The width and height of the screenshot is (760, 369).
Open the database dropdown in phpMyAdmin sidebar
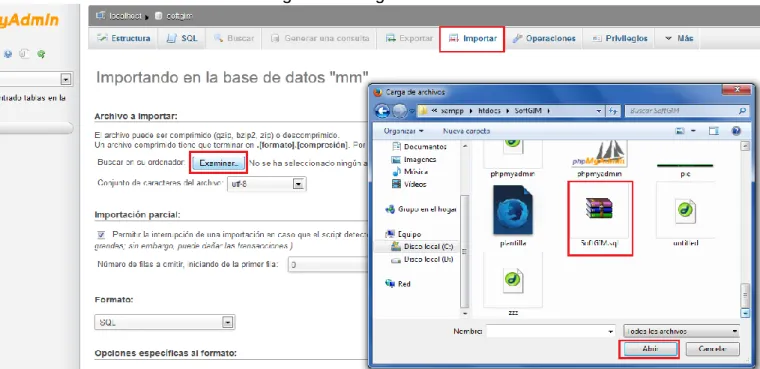click(66, 79)
